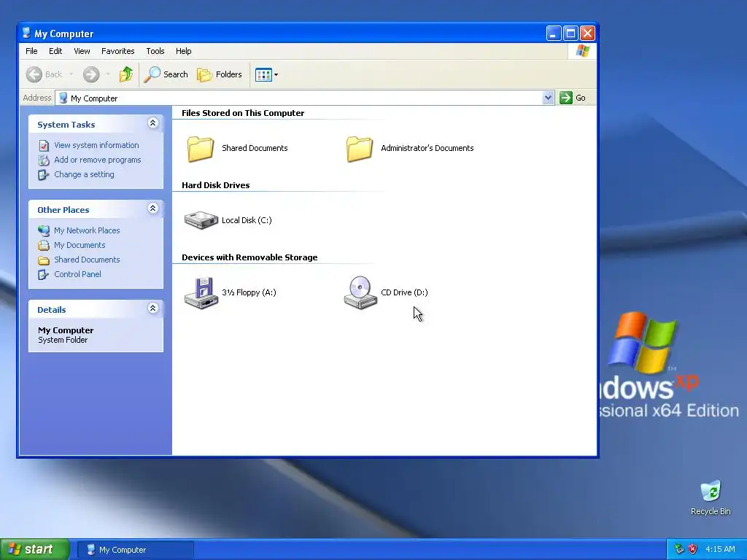Open Forward history dropdown arrow
747x560 pixels.
coord(108,74)
